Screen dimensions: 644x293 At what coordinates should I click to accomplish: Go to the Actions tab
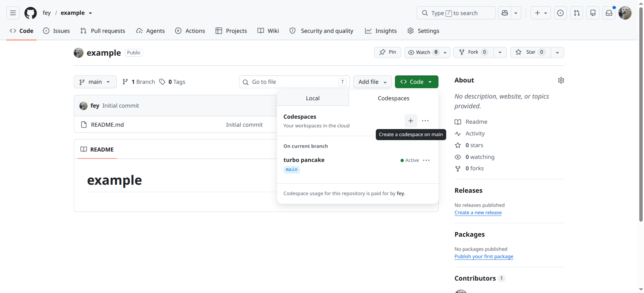pos(190,31)
